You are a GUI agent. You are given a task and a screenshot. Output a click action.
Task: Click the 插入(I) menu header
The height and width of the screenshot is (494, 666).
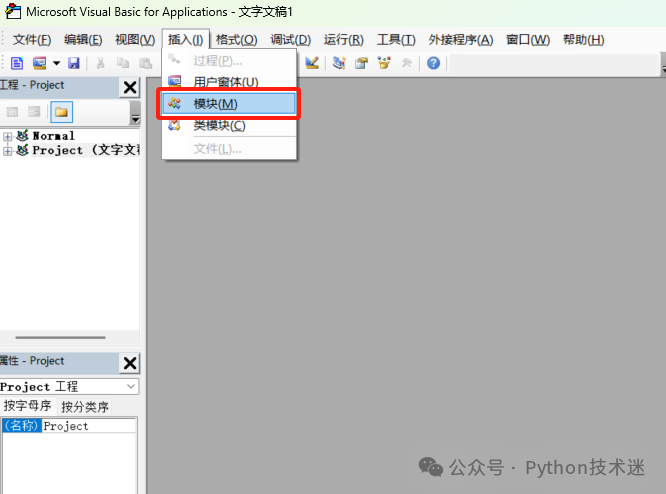[186, 40]
